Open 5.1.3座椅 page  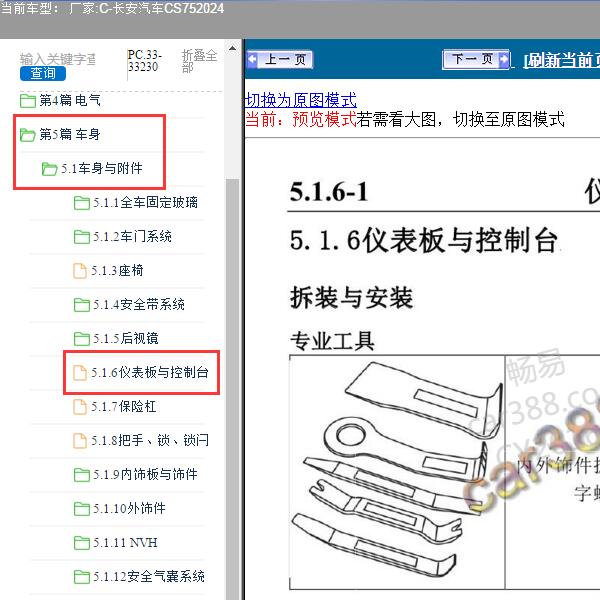[117, 271]
